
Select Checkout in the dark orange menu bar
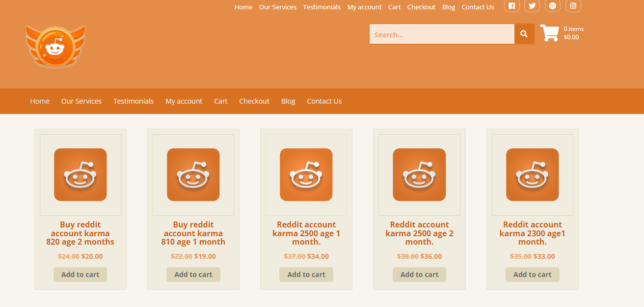click(254, 101)
